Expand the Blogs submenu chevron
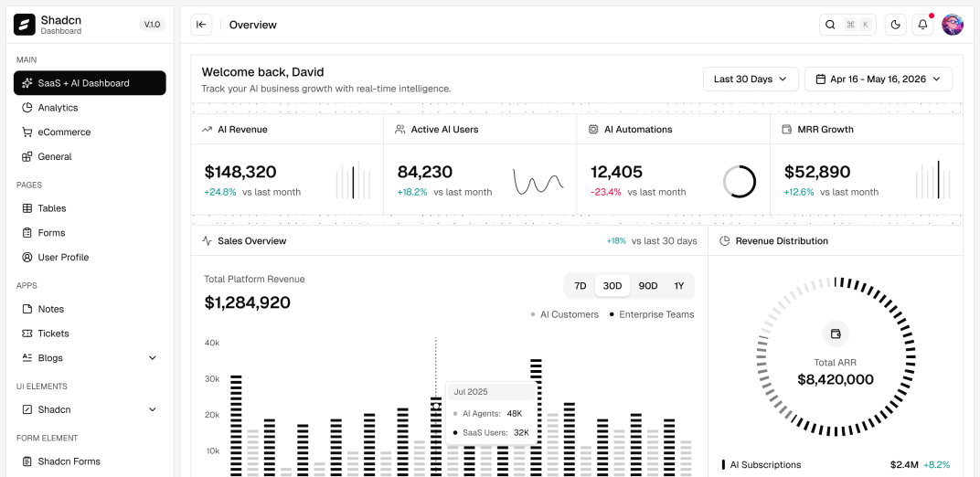 click(152, 358)
